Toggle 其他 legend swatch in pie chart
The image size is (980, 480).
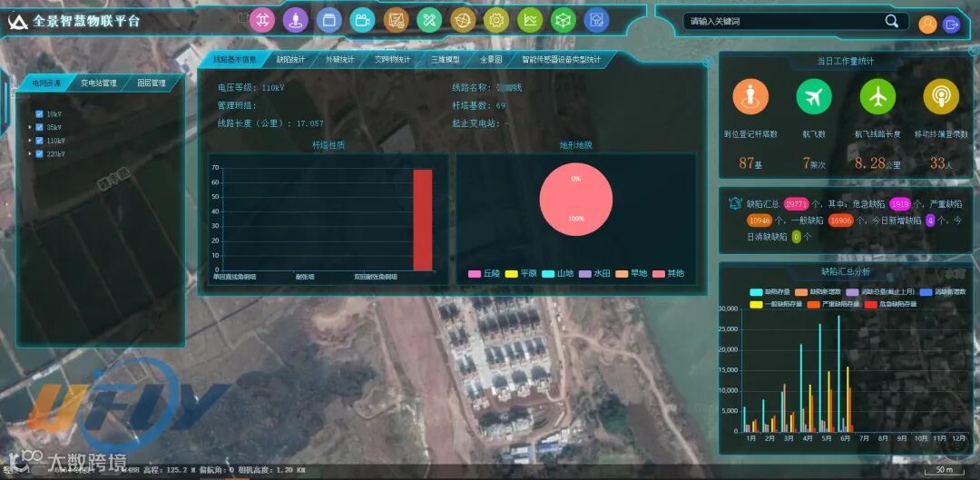click(658, 274)
